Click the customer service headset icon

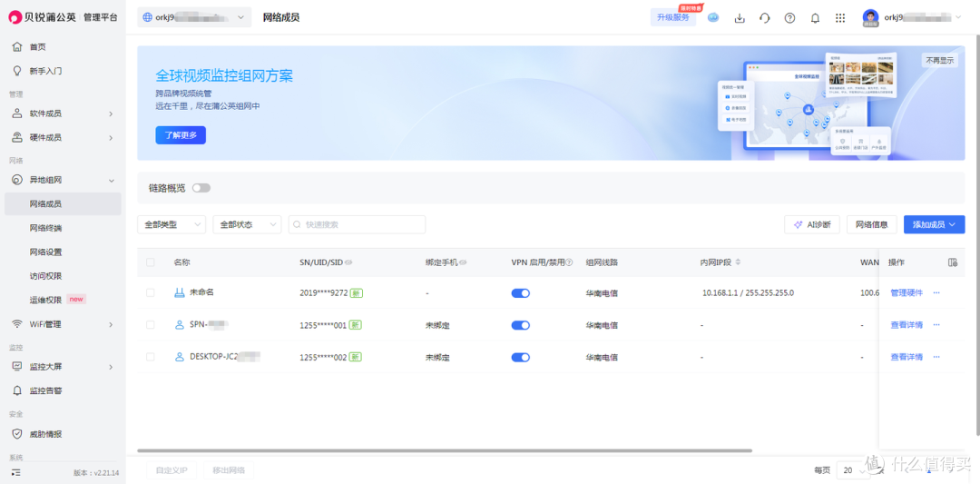[x=764, y=18]
